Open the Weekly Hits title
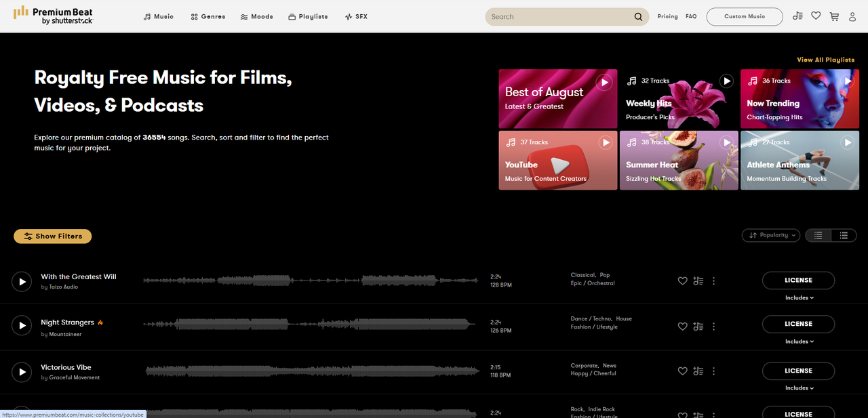Screen dimensions: 868x418 tap(649, 104)
